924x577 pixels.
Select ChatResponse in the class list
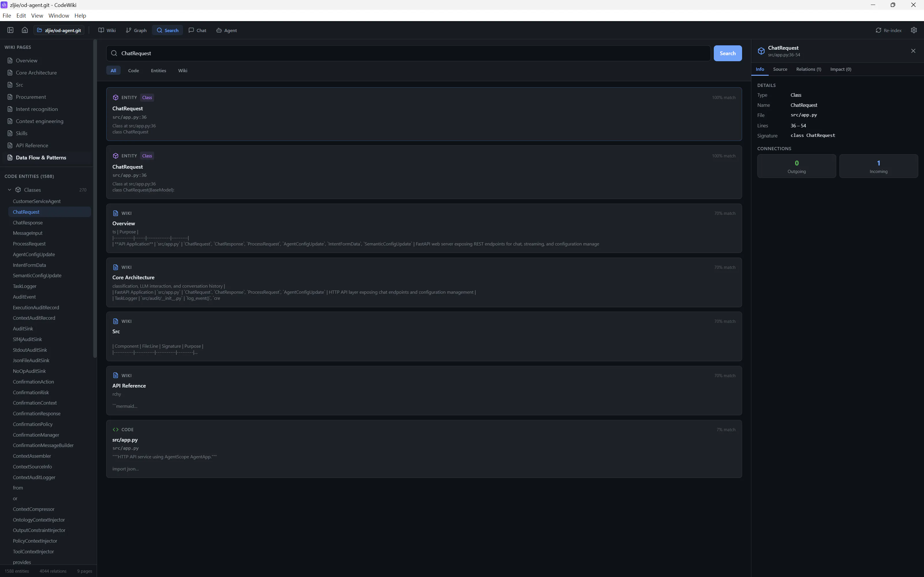[x=50, y=222]
